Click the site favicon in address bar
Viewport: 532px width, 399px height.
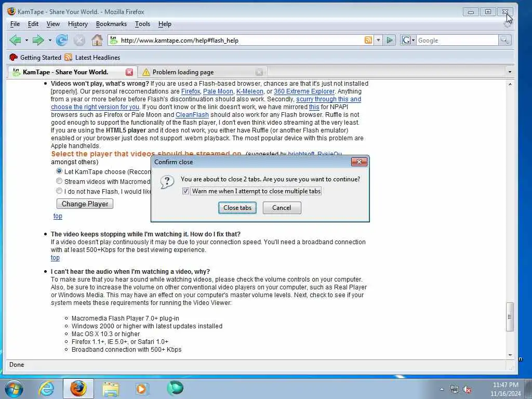[x=114, y=40]
